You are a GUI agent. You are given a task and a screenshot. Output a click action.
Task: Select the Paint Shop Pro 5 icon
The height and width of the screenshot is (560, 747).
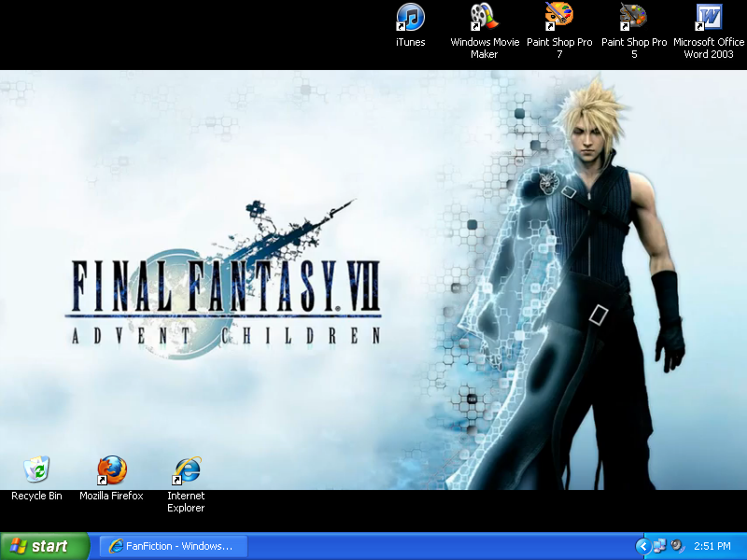click(x=634, y=17)
